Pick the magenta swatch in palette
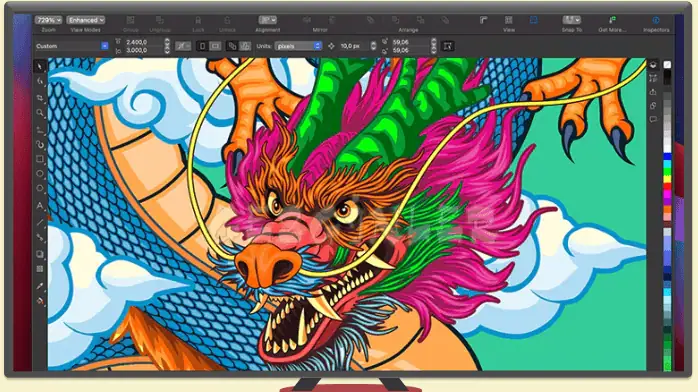Screen dimensions: 698x392 coord(667,194)
